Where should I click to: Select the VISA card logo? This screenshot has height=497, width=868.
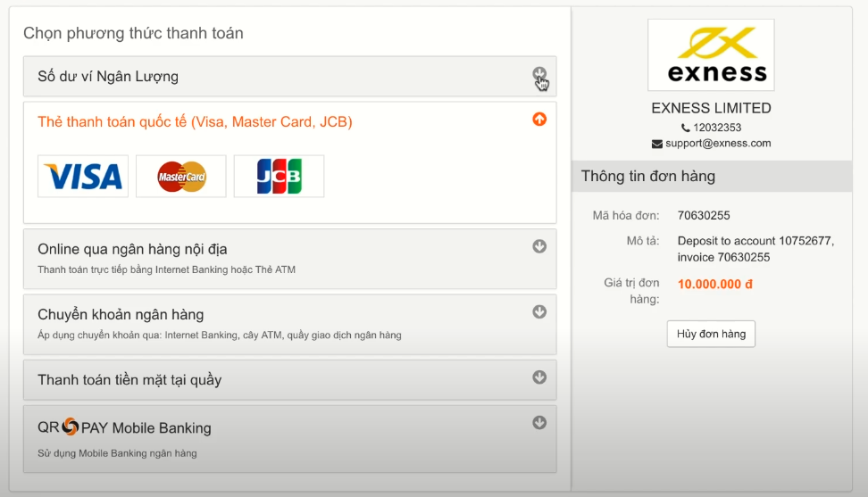pos(83,177)
